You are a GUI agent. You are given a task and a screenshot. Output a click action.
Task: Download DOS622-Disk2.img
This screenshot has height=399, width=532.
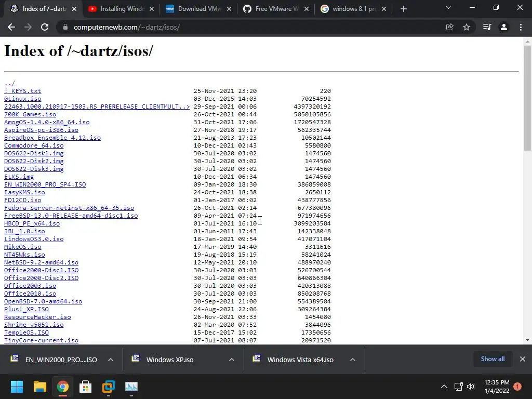34,161
